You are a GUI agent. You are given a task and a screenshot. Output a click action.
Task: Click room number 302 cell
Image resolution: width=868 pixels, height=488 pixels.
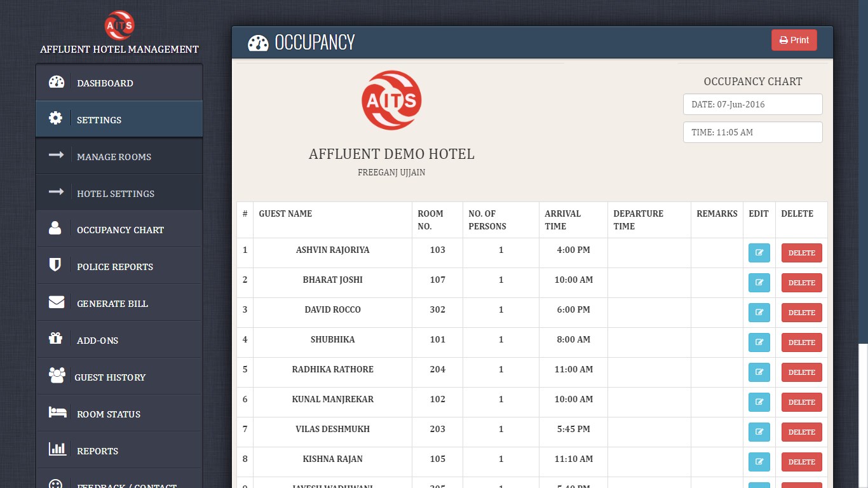point(437,313)
